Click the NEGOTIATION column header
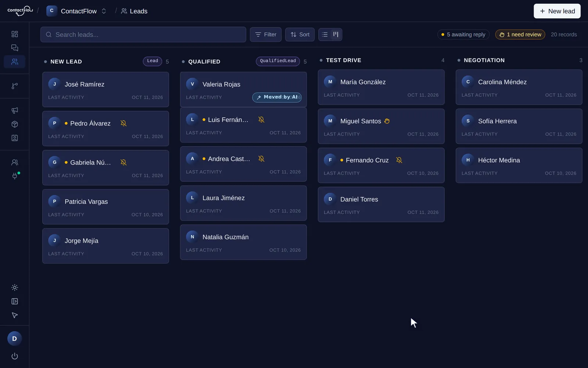 point(484,60)
